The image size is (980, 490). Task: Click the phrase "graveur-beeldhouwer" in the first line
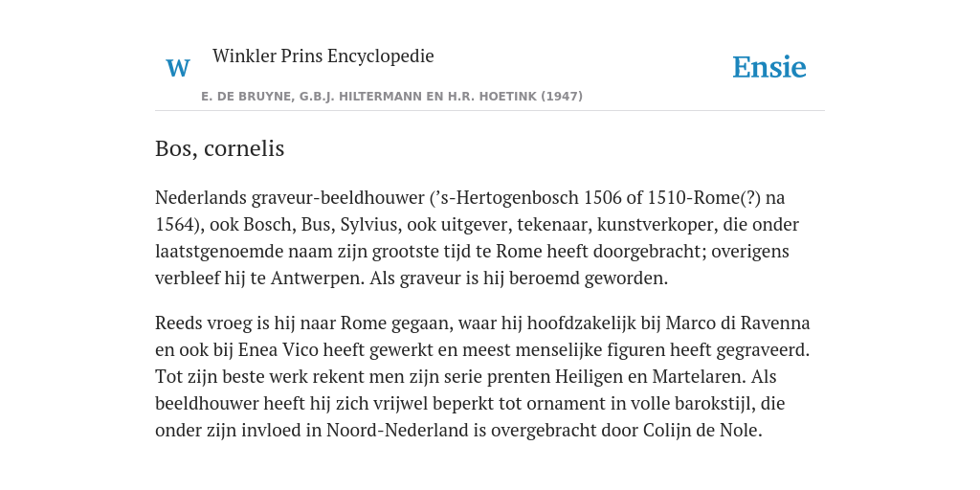[x=338, y=198]
